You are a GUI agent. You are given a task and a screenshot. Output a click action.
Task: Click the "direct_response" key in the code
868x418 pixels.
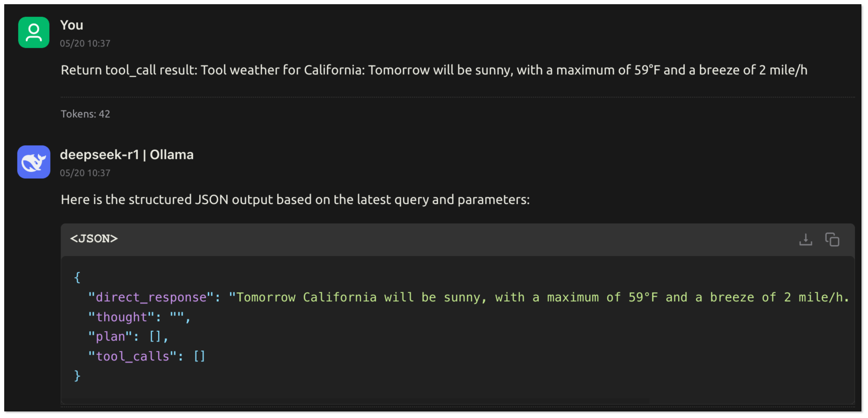[x=151, y=297]
